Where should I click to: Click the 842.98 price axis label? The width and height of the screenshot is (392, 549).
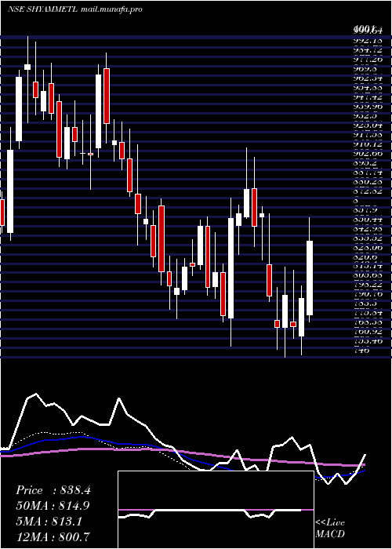pos(367,229)
